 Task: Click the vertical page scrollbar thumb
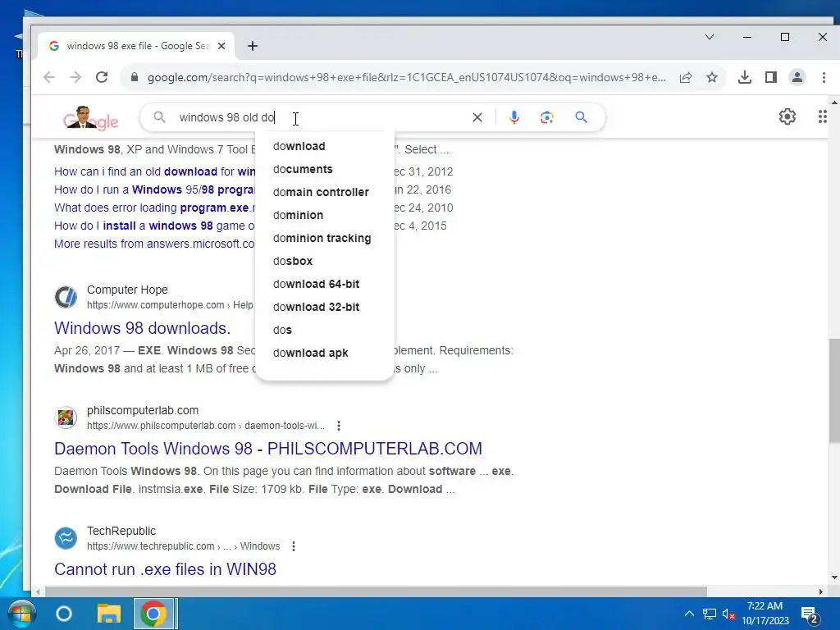pyautogui.click(x=834, y=390)
